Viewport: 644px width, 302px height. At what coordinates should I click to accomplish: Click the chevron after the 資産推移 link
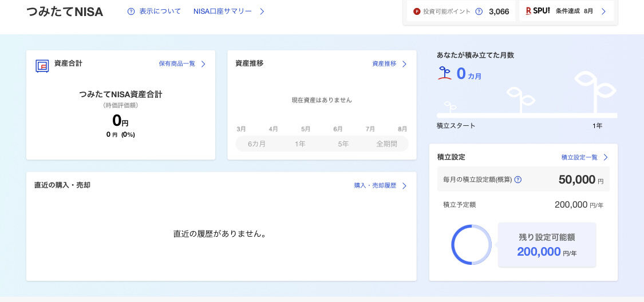point(404,64)
